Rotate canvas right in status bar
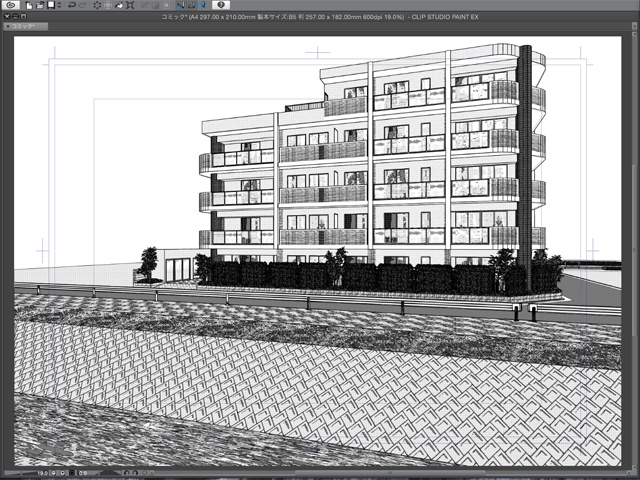640x480 pixels. point(135,473)
